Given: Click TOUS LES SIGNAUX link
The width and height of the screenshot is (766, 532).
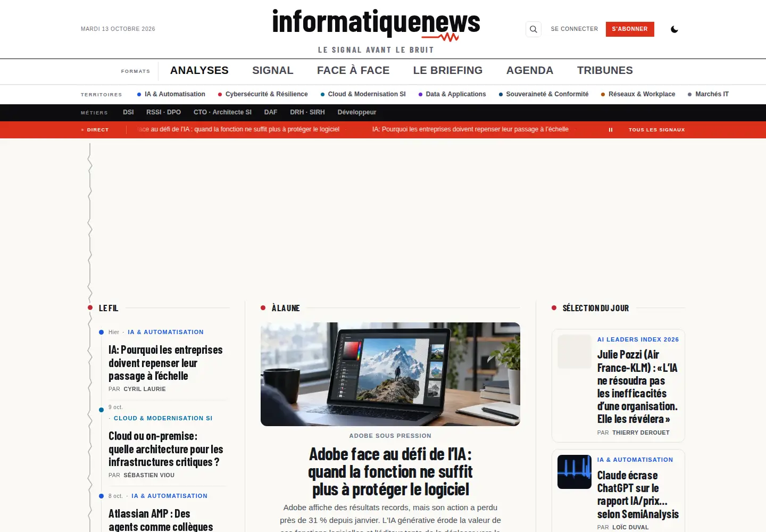Looking at the screenshot, I should click(657, 130).
